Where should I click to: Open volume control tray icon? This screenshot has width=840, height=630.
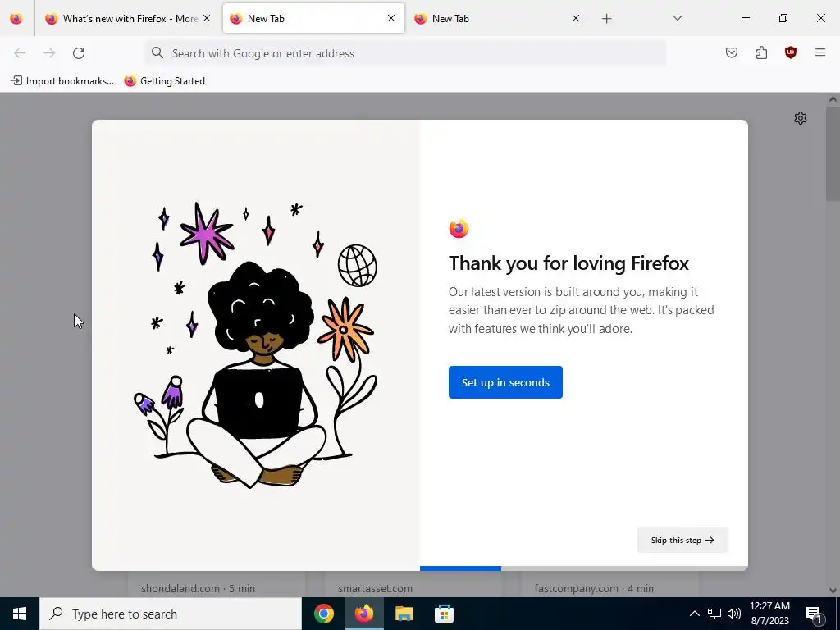click(x=734, y=614)
